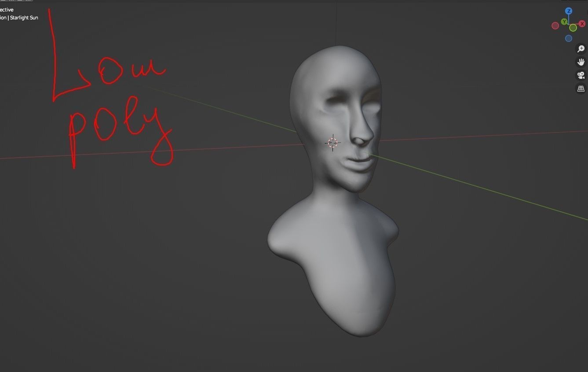Snap view to the labeled Y axis

coord(564,22)
